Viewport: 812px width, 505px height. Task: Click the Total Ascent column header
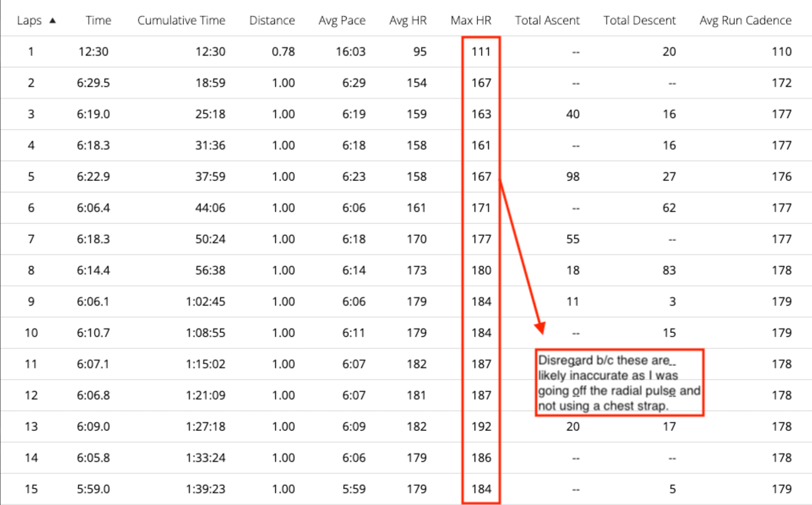547,20
